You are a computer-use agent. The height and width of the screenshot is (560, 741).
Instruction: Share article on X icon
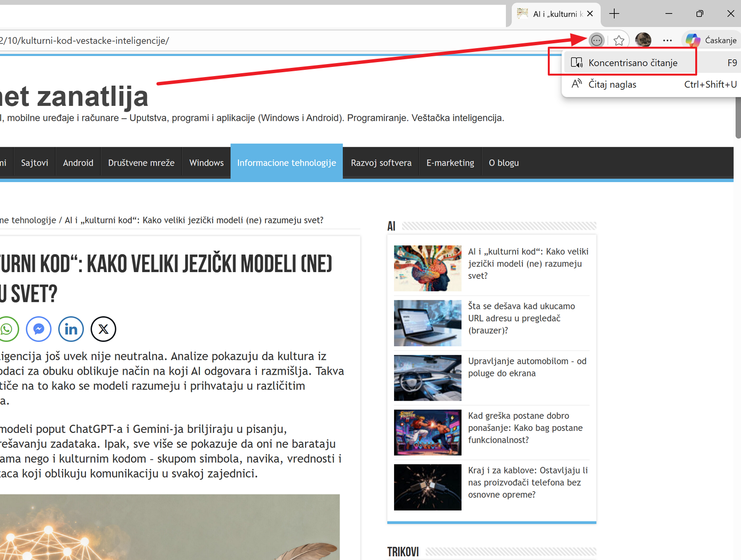click(103, 329)
